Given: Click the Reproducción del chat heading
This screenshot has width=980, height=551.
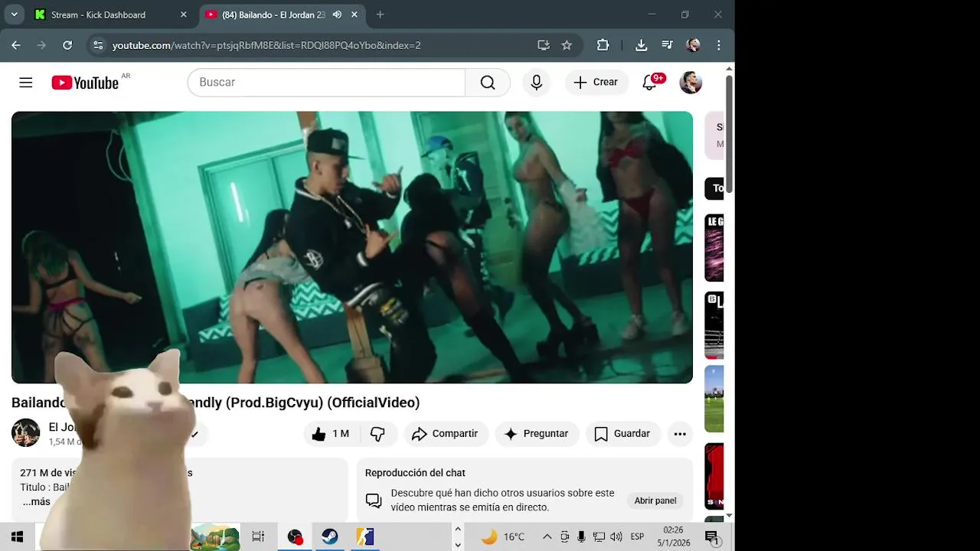Looking at the screenshot, I should pos(415,473).
